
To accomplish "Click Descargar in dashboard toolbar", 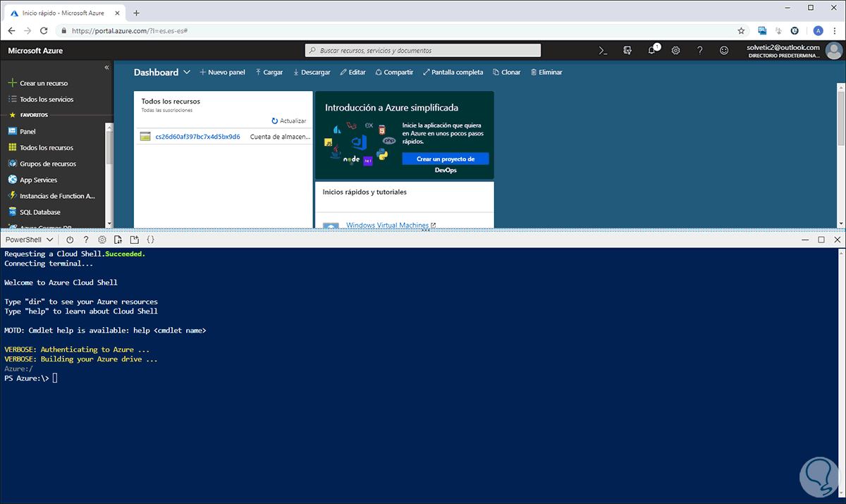I will point(311,73).
